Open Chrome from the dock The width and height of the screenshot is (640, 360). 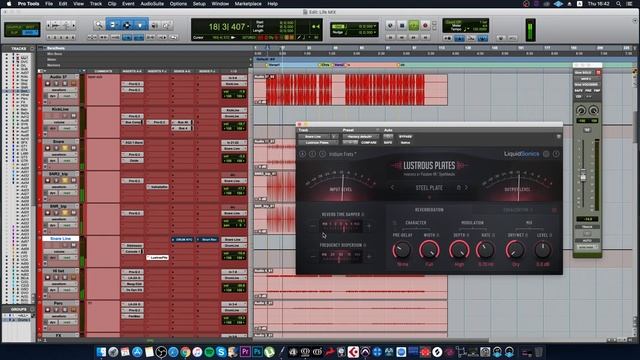click(x=185, y=351)
